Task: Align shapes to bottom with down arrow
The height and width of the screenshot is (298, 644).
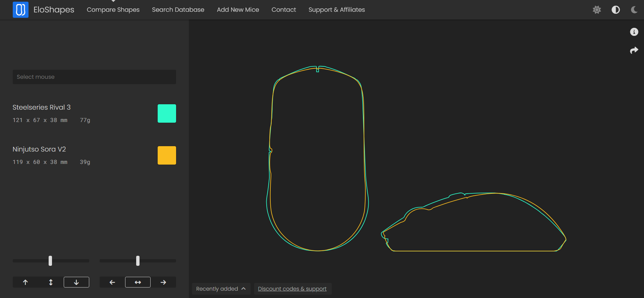Action: (x=76, y=282)
